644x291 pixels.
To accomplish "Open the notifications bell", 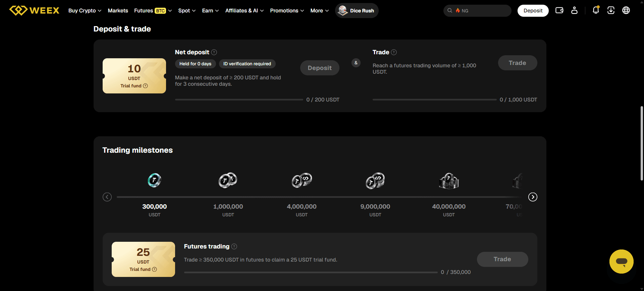I will [596, 10].
